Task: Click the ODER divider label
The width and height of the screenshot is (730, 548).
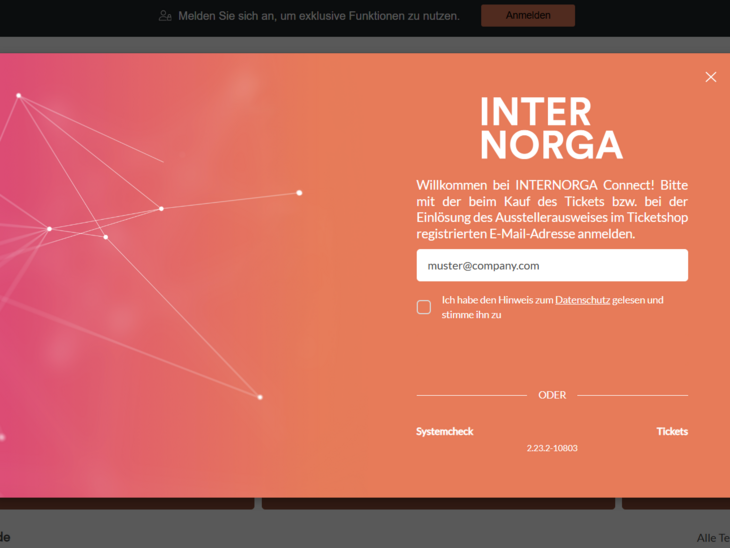Action: coord(552,395)
